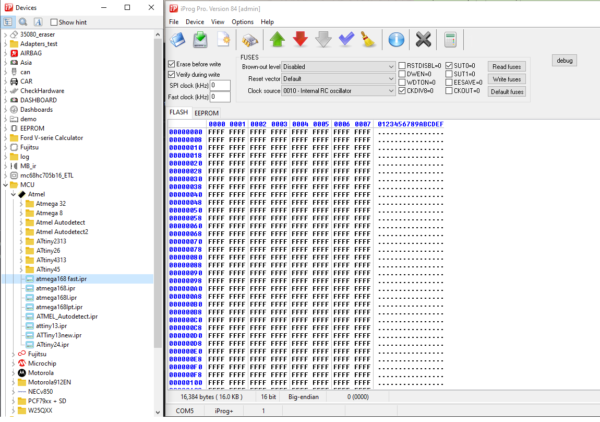Collapse the Atmel tree node
The image size is (600, 422).
pos(13,194)
